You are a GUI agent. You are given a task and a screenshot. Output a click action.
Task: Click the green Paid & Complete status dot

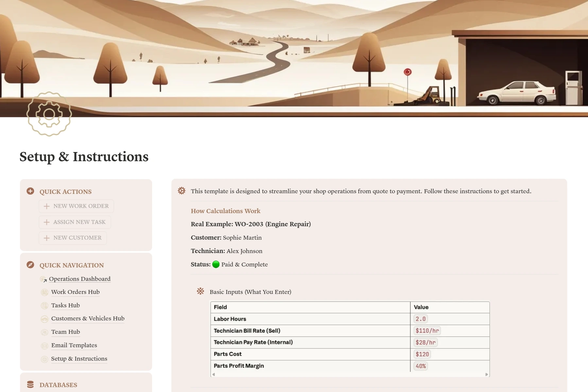(216, 264)
